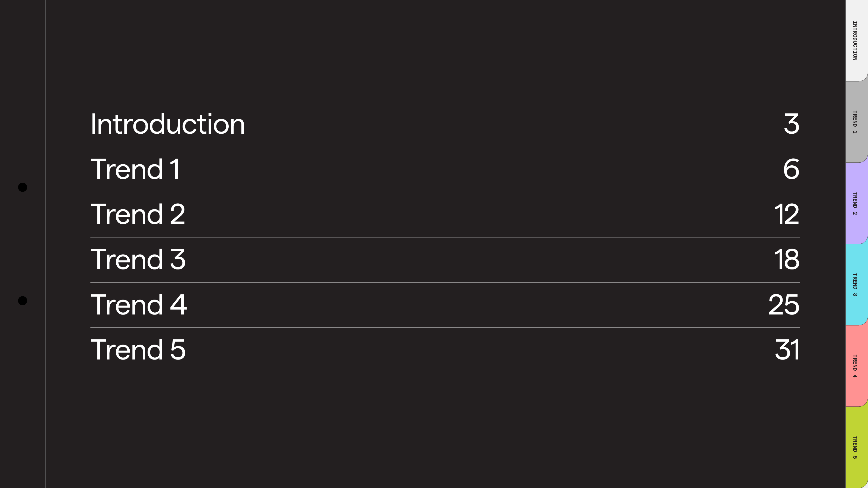The image size is (868, 488).
Task: Click the upper black punch-hole dot
Action: [23, 187]
